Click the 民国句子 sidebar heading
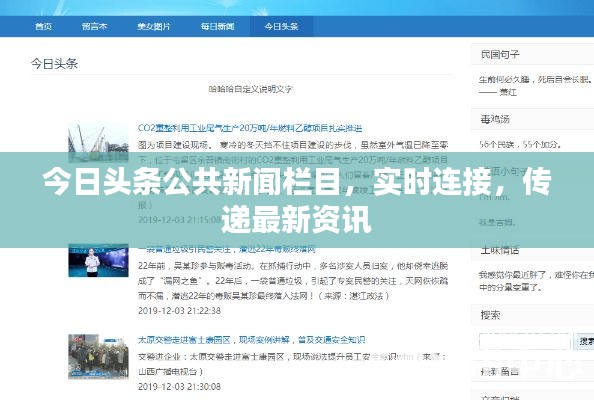Screen dimensions: 594x400 tap(500, 55)
